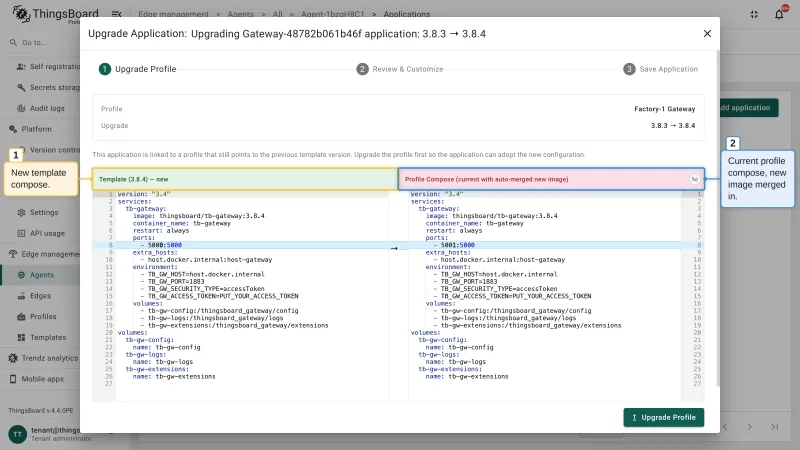Click Template (3.8.4) — new header
This screenshot has width=800, height=450.
click(x=134, y=179)
